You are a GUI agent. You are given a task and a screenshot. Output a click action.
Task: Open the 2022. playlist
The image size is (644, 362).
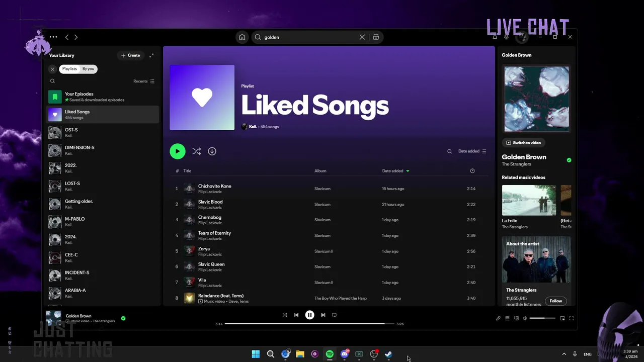(103, 168)
